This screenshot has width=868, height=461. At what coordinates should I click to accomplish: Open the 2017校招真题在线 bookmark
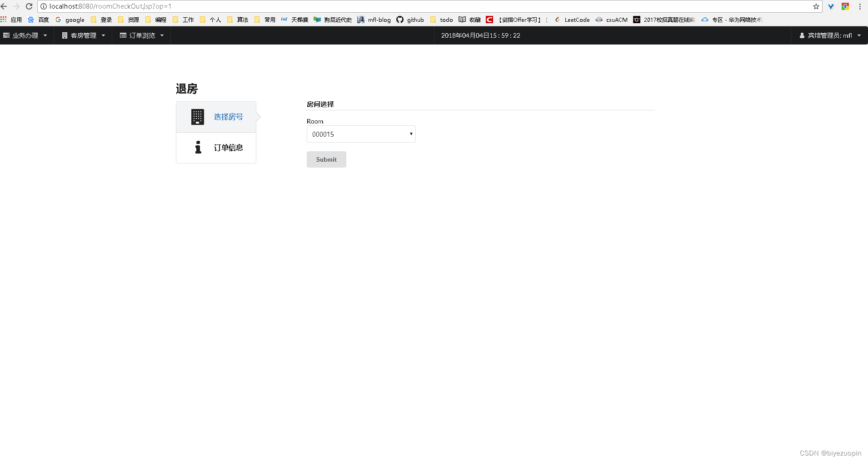tap(664, 20)
